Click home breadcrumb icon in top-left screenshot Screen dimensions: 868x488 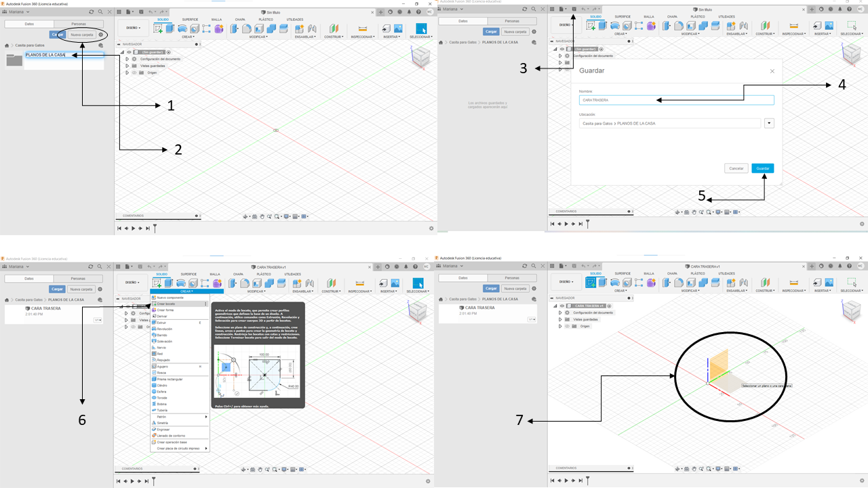pyautogui.click(x=7, y=45)
